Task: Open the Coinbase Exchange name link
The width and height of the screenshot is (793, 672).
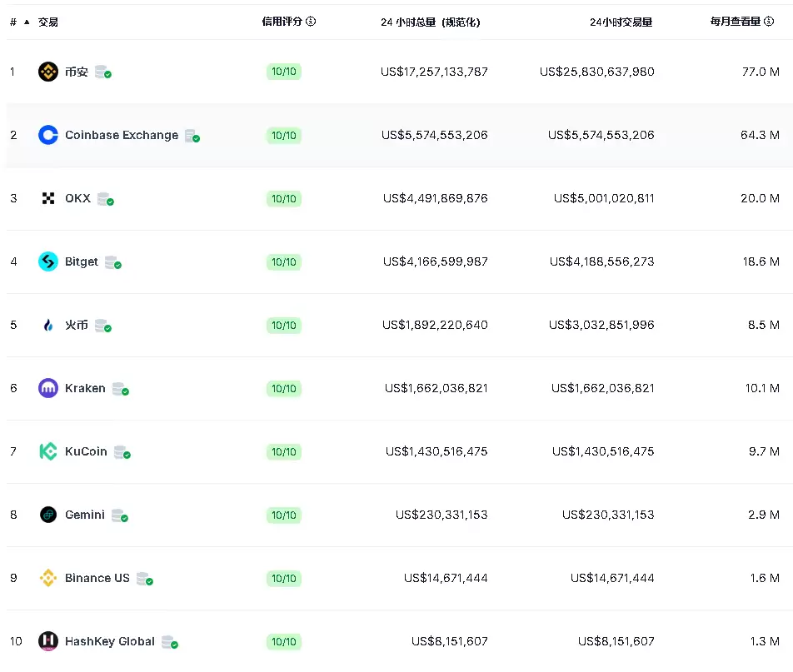Action: [x=121, y=135]
